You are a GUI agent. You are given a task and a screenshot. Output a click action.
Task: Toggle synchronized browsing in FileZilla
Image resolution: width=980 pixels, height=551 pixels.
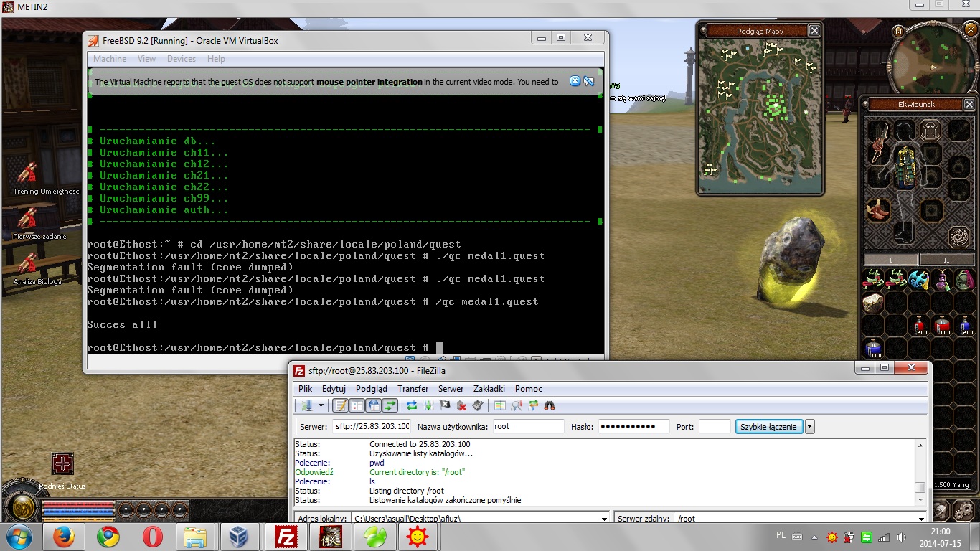click(x=533, y=405)
